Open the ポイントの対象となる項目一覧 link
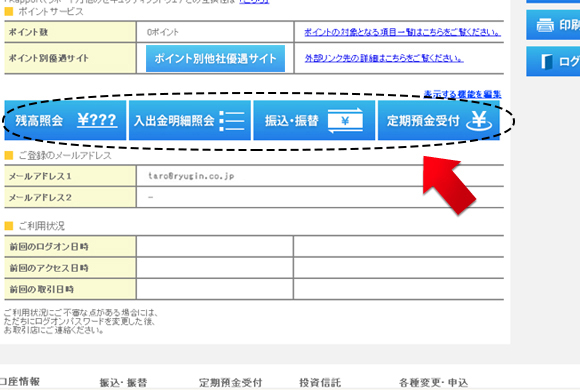 pos(402,32)
